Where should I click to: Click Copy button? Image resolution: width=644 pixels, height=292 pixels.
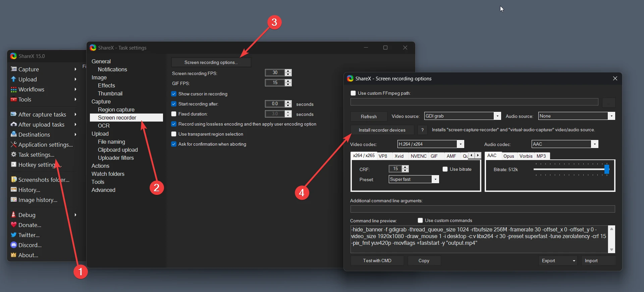point(424,261)
